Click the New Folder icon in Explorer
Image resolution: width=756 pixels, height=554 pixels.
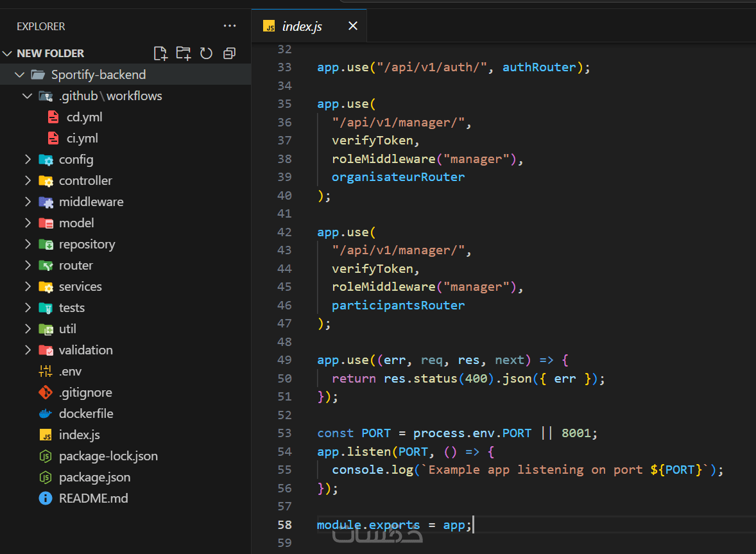coord(184,53)
